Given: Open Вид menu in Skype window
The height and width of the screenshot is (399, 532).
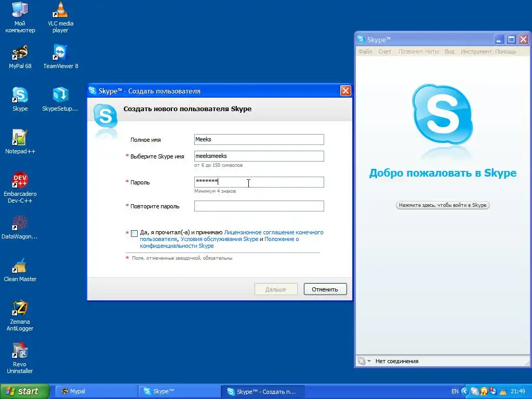Looking at the screenshot, I should [x=449, y=51].
